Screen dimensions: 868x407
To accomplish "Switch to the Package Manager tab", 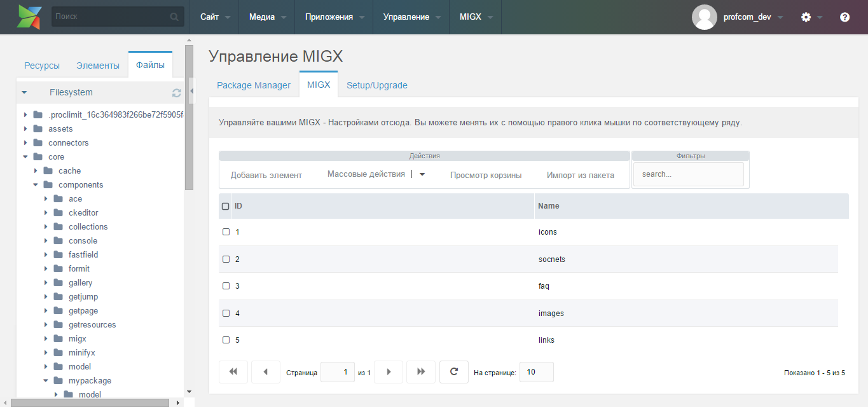I will click(254, 85).
